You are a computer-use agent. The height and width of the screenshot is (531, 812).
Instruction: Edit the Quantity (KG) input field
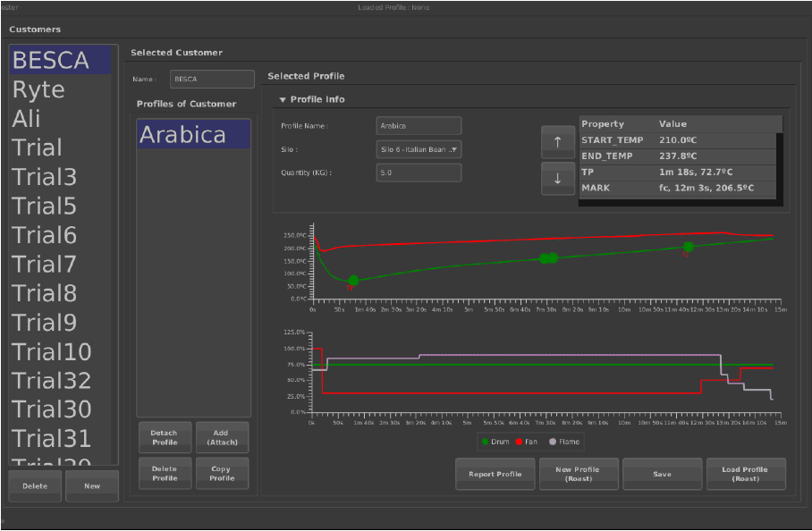pos(418,172)
